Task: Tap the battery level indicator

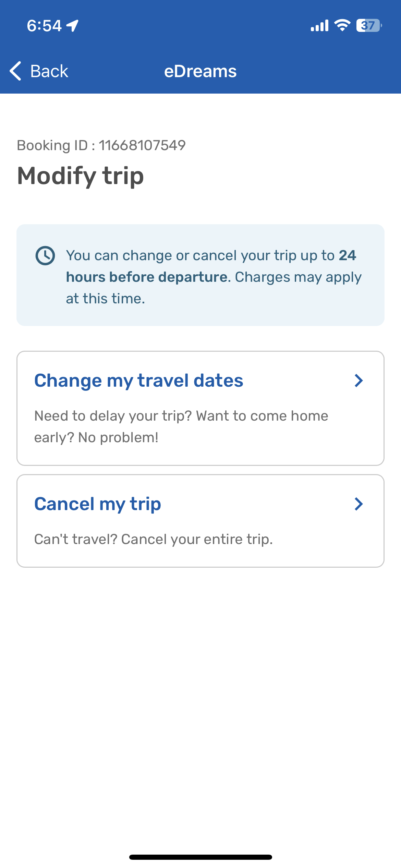Action: [369, 25]
